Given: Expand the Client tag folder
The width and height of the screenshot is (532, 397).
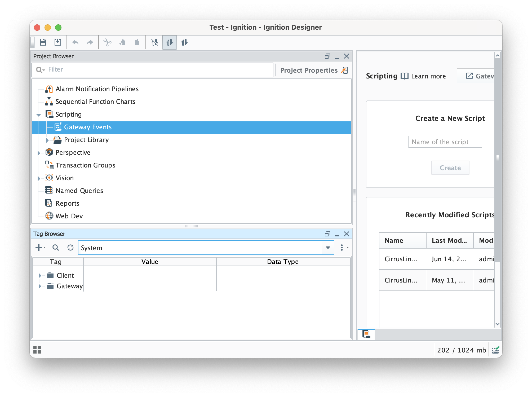Looking at the screenshot, I should pos(40,276).
